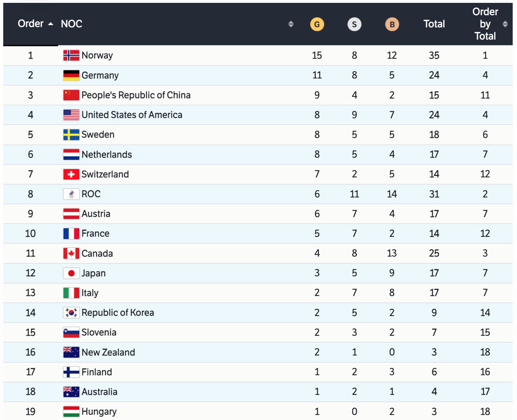Select United States of America entry

(132, 115)
